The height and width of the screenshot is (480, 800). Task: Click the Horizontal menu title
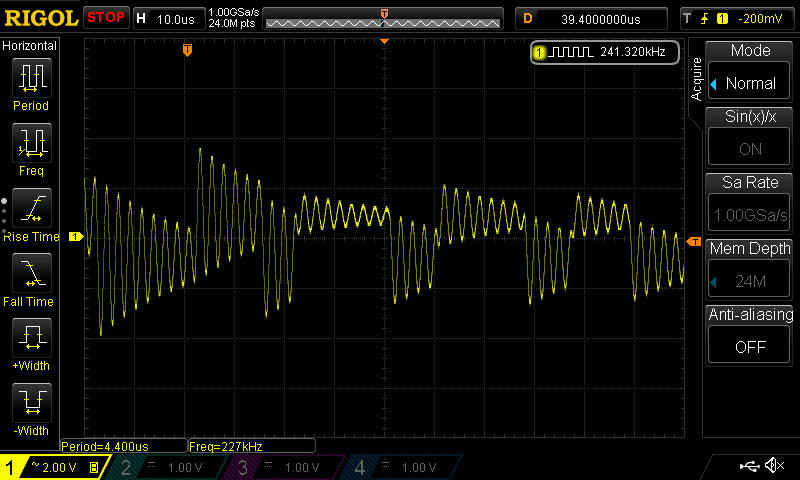click(29, 45)
